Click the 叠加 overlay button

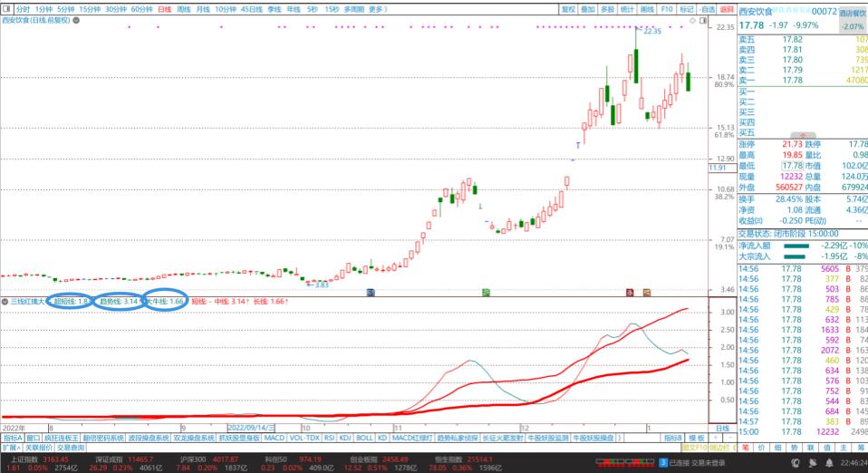tap(588, 9)
